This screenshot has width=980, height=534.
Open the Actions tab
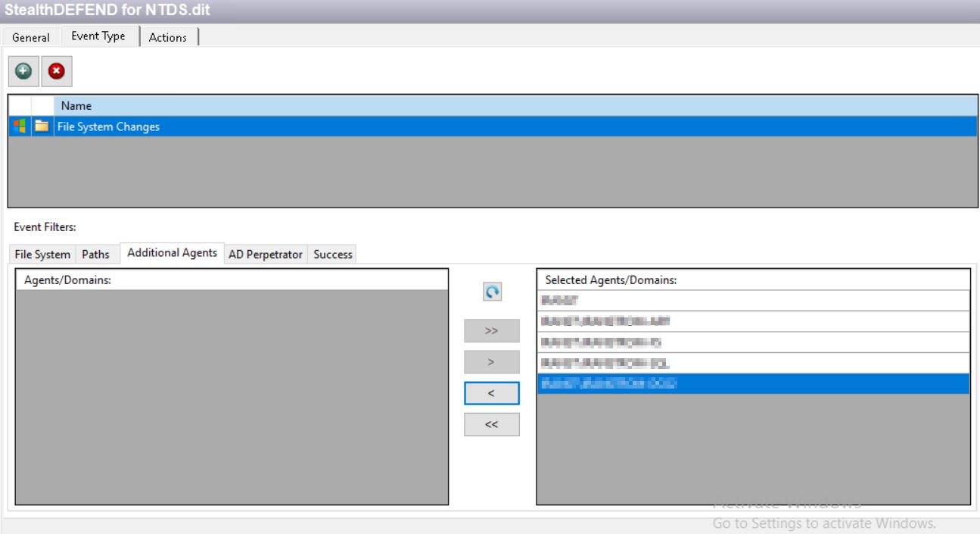[167, 37]
